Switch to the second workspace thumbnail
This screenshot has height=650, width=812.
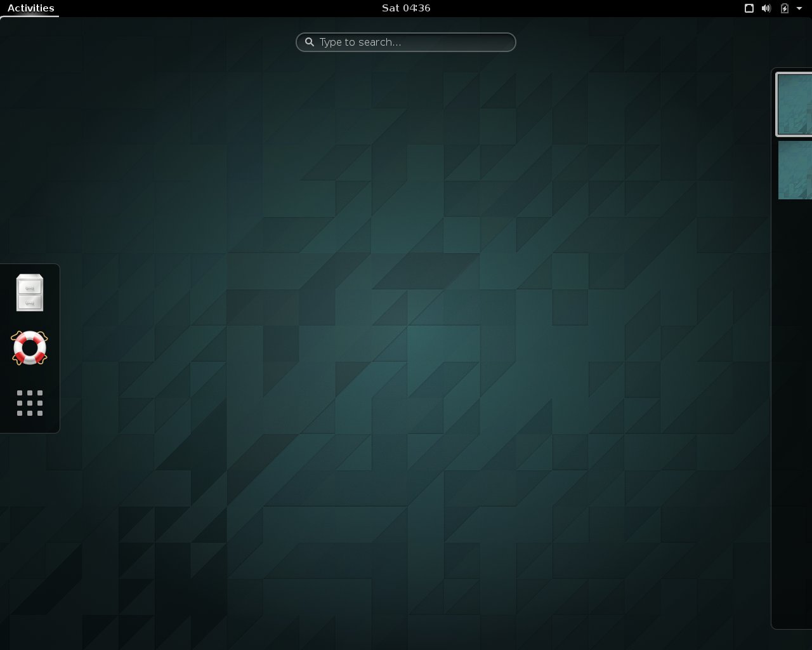(795, 170)
